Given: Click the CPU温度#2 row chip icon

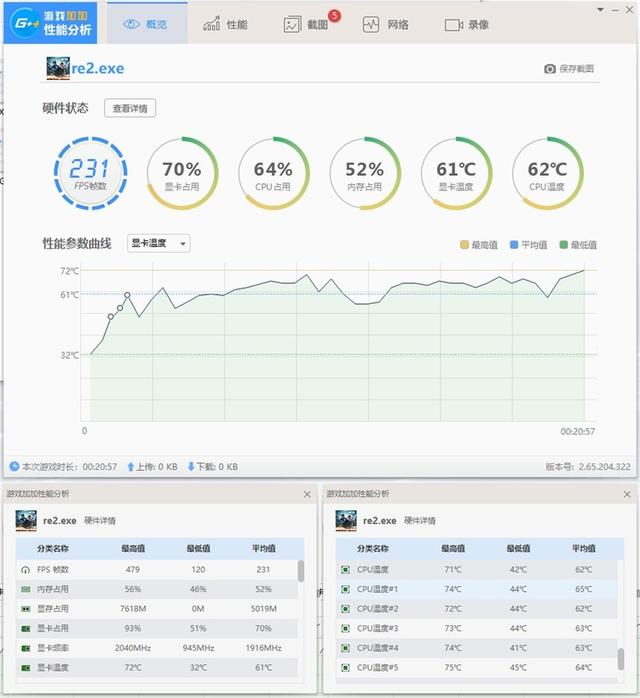Looking at the screenshot, I should coord(345,609).
